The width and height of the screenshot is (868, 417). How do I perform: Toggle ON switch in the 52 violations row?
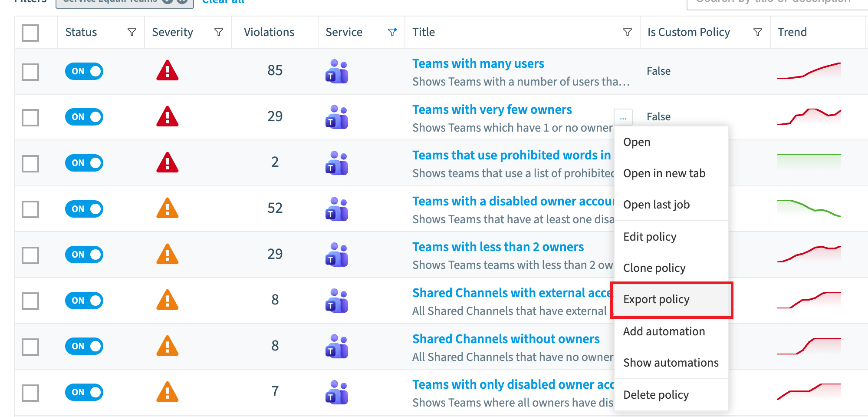click(x=84, y=209)
